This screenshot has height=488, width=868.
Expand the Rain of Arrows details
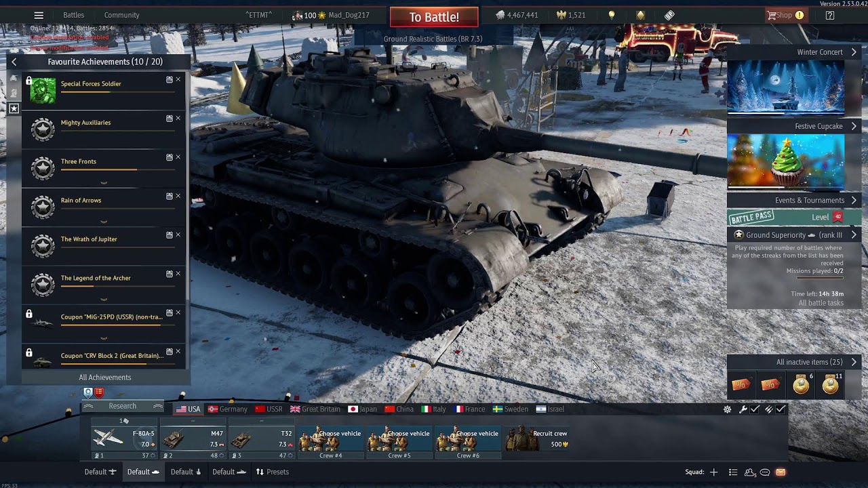point(104,222)
